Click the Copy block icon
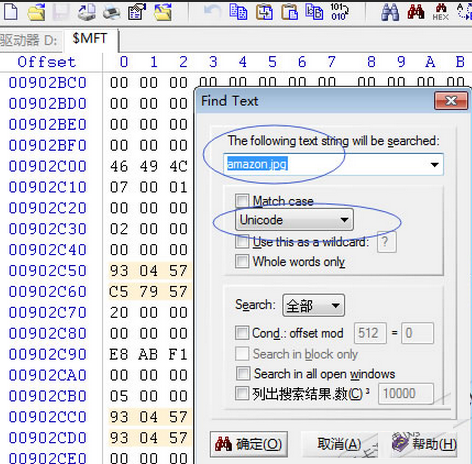Screen dimensions: 472x464 click(239, 12)
